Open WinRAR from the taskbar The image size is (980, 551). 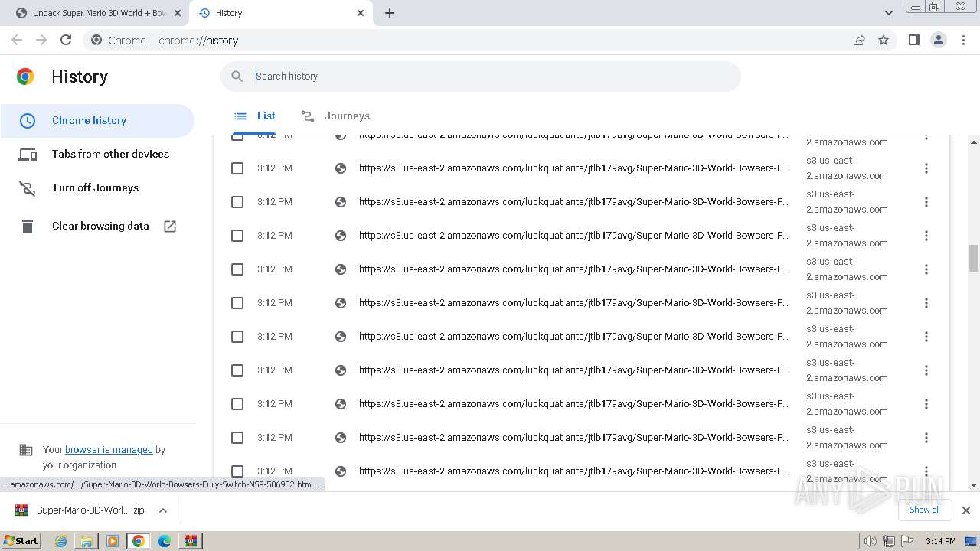click(x=190, y=541)
